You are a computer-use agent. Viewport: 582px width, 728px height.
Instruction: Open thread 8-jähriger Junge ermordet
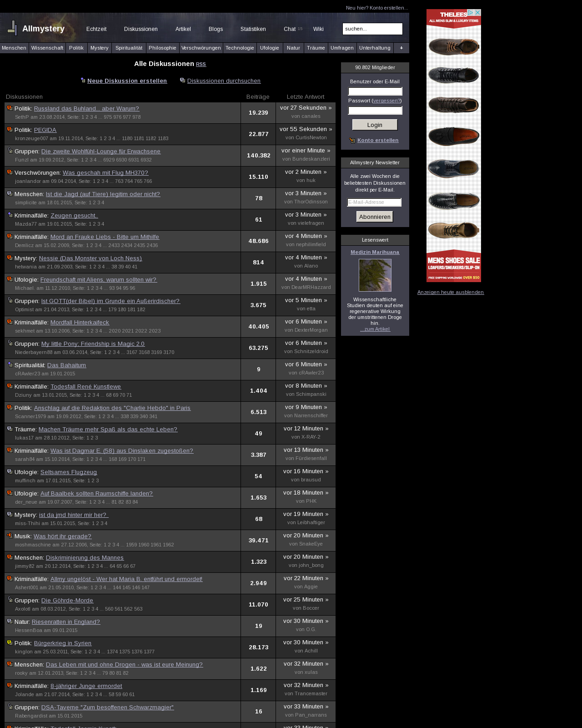click(86, 686)
